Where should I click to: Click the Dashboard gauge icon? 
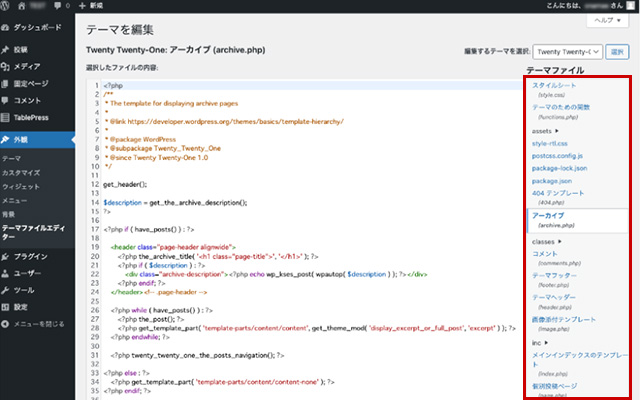[x=5, y=28]
